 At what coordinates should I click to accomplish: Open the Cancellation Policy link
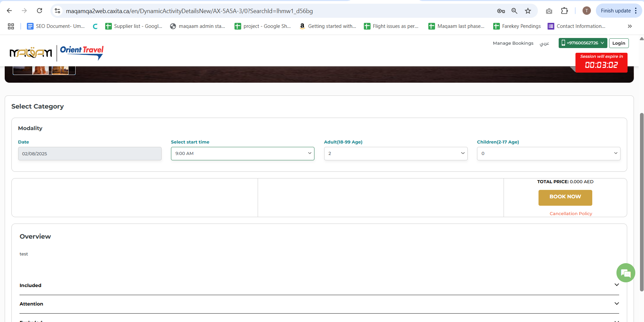click(570, 213)
